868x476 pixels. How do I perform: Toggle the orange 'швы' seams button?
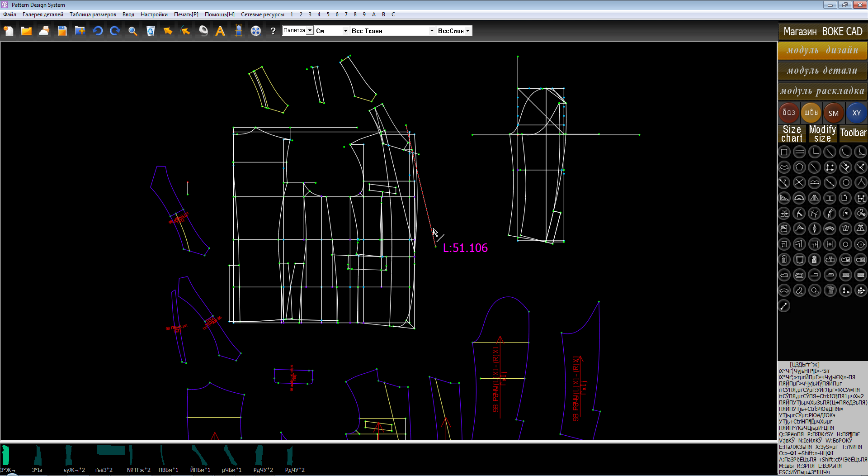coord(811,113)
